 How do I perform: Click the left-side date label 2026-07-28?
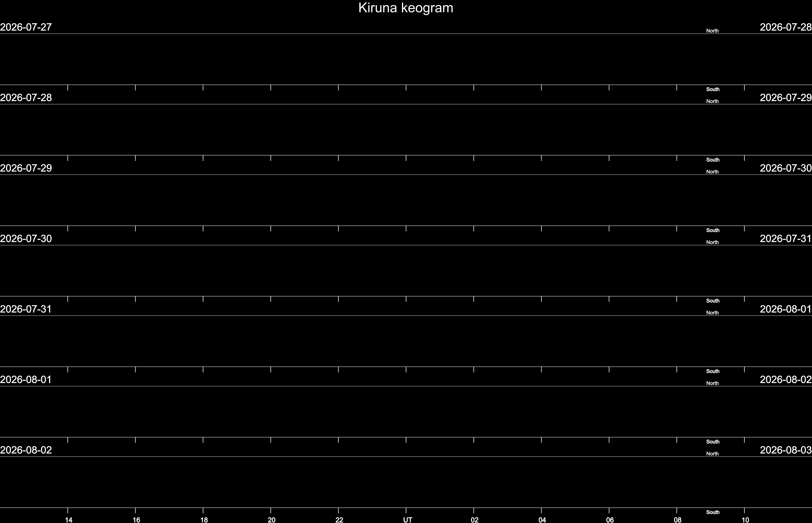pos(26,98)
